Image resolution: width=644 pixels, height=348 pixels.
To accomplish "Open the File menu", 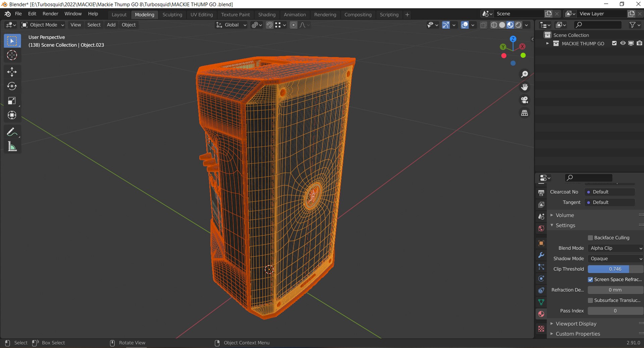I will pyautogui.click(x=18, y=14).
